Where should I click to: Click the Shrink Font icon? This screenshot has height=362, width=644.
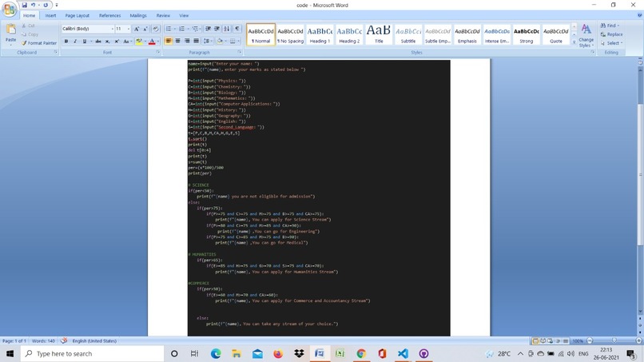pos(145,30)
